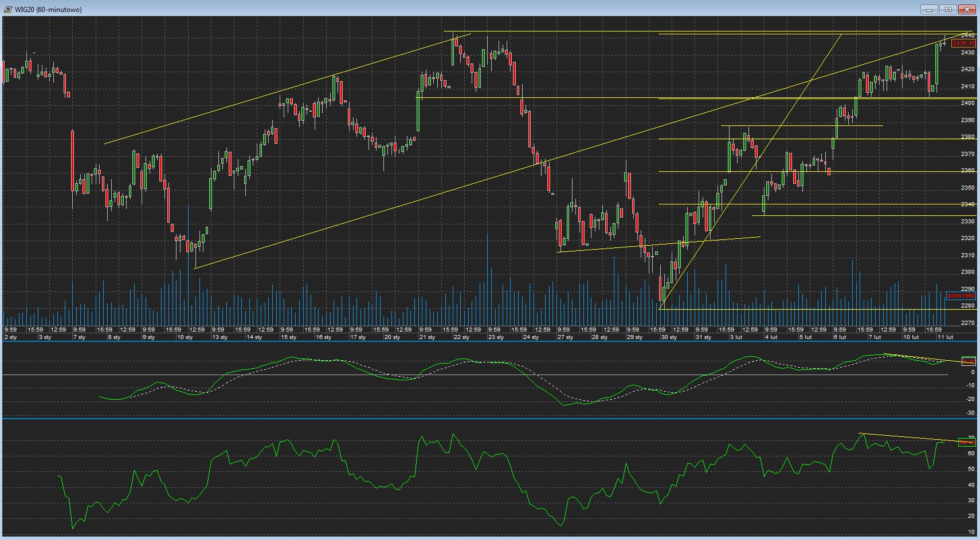This screenshot has width=980, height=540.
Task: Select the '3 sty' date label
Action: (x=45, y=337)
